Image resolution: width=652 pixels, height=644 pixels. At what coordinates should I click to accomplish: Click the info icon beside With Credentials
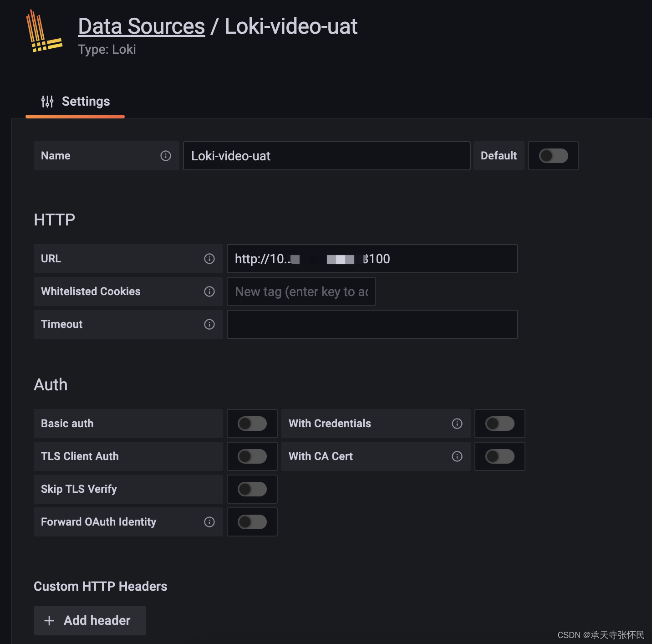pos(457,424)
